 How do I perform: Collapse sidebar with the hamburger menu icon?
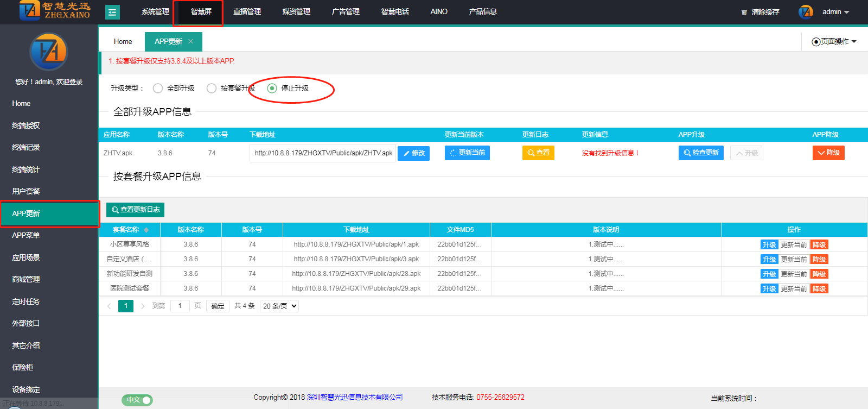[112, 12]
